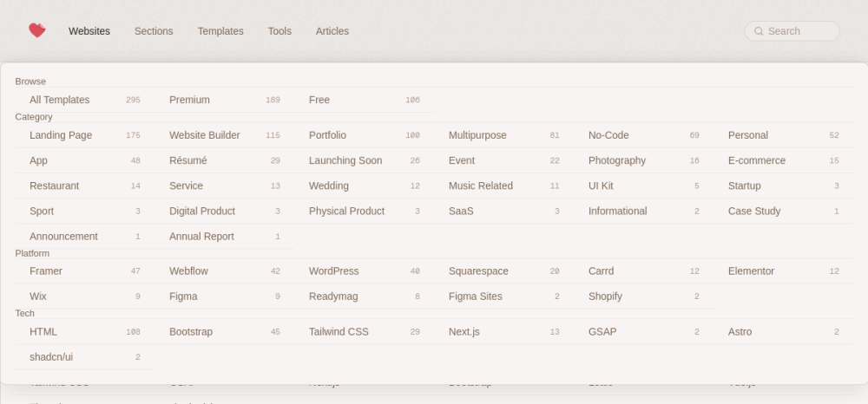The width and height of the screenshot is (868, 404).
Task: Show Next.js tech templates
Action: 504,332
